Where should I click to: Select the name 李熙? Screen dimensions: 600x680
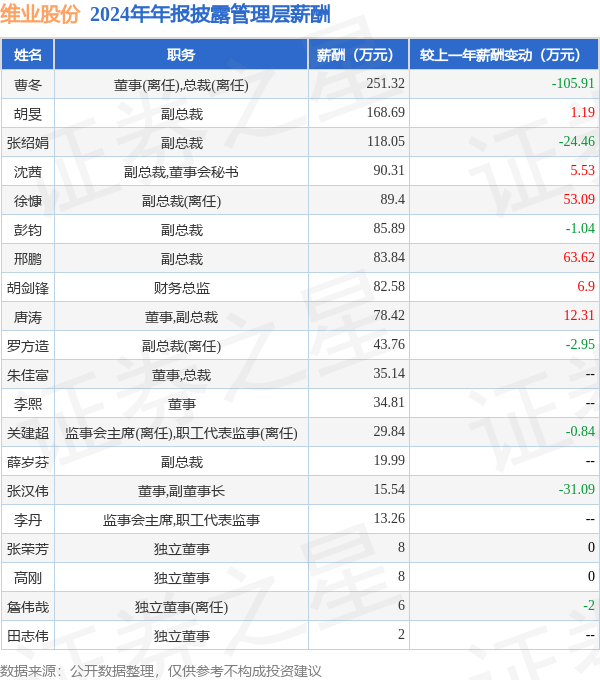28,405
